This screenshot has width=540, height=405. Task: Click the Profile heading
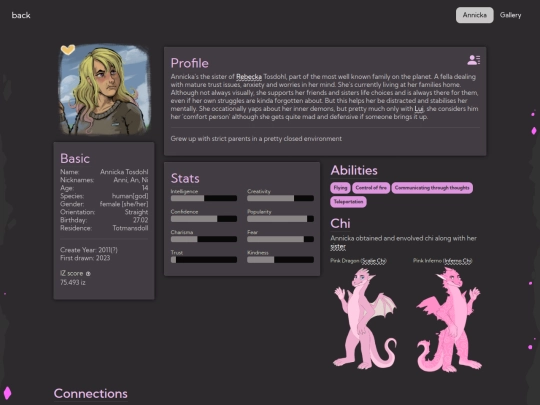click(x=189, y=63)
